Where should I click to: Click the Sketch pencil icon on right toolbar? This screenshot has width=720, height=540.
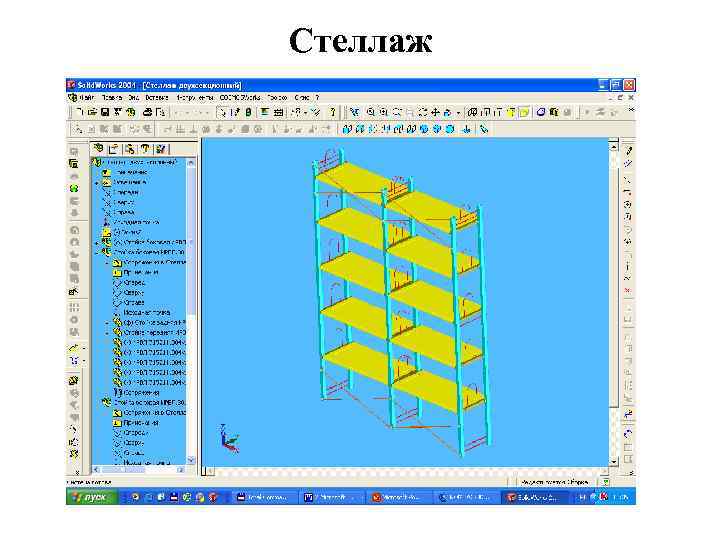(629, 151)
